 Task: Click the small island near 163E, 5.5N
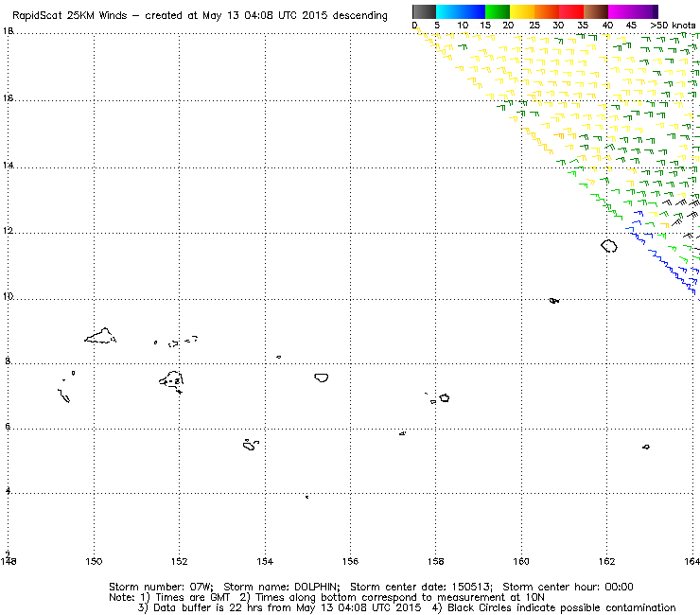[646, 447]
